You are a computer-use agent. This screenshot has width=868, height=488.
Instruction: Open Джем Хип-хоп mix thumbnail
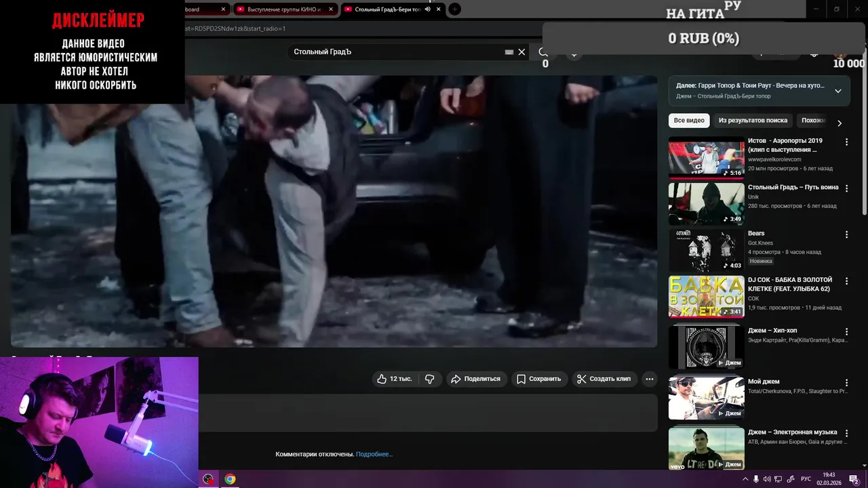tap(707, 347)
